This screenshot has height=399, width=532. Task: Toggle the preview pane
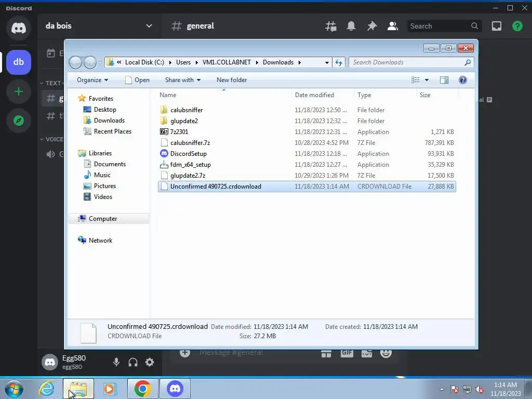click(x=444, y=80)
